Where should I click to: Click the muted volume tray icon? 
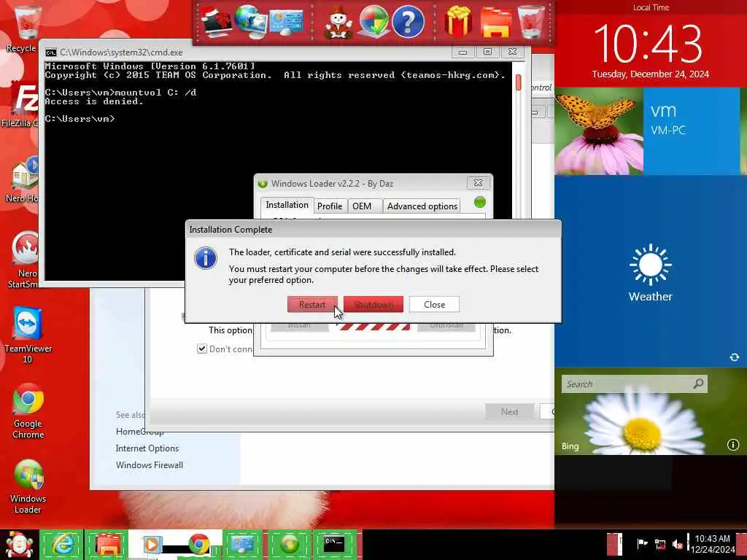click(x=678, y=544)
